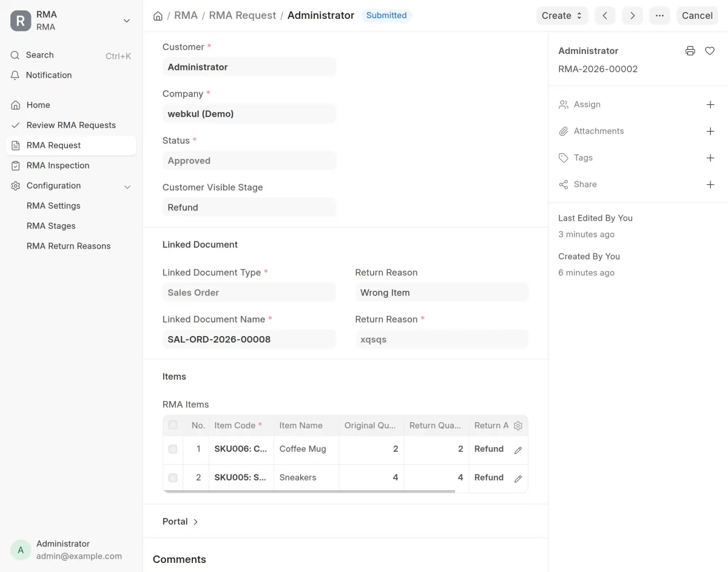Tick the Coffee Mug row checkbox
The image size is (728, 572).
(x=173, y=449)
